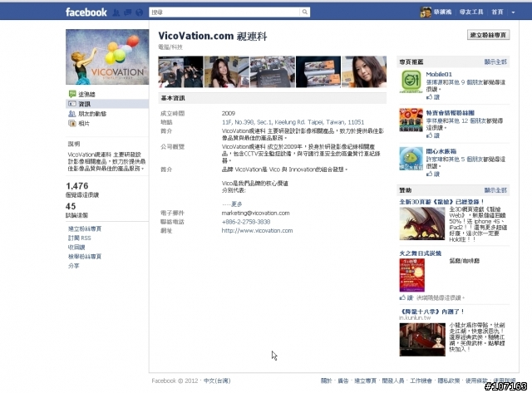Screen dimensions: 532x393
Task: Open second photo thumbnail of woman in white
Action: pyautogui.click(x=226, y=72)
